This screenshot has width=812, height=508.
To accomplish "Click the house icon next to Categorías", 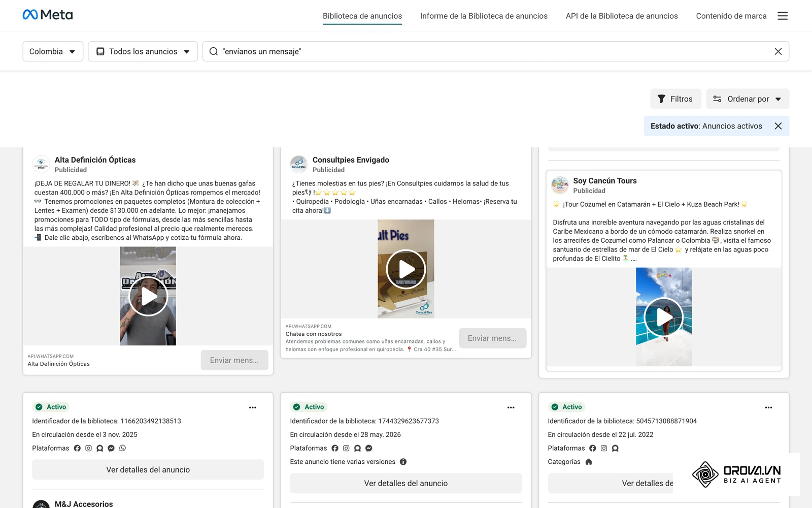I will tap(589, 462).
